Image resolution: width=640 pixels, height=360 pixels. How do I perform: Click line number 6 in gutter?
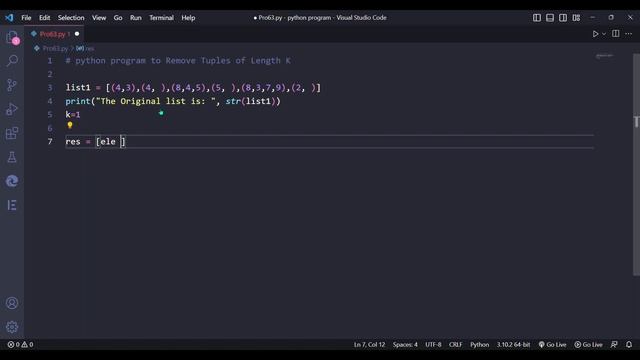pyautogui.click(x=50, y=128)
